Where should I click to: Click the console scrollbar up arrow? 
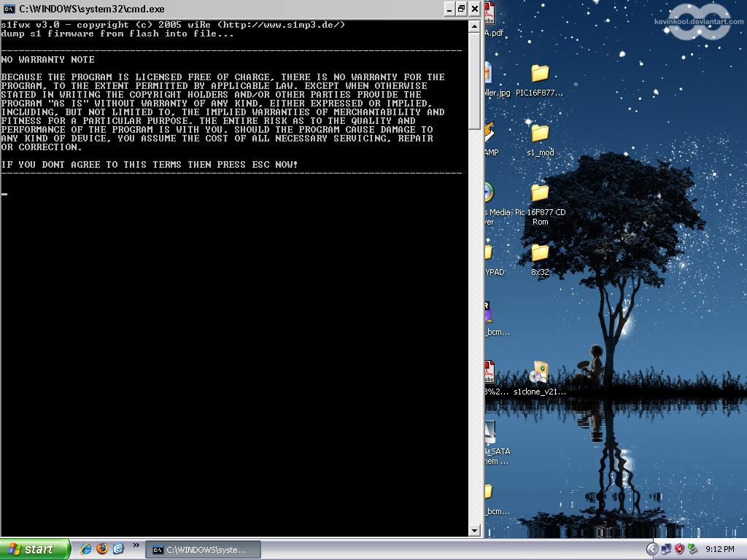pos(474,27)
